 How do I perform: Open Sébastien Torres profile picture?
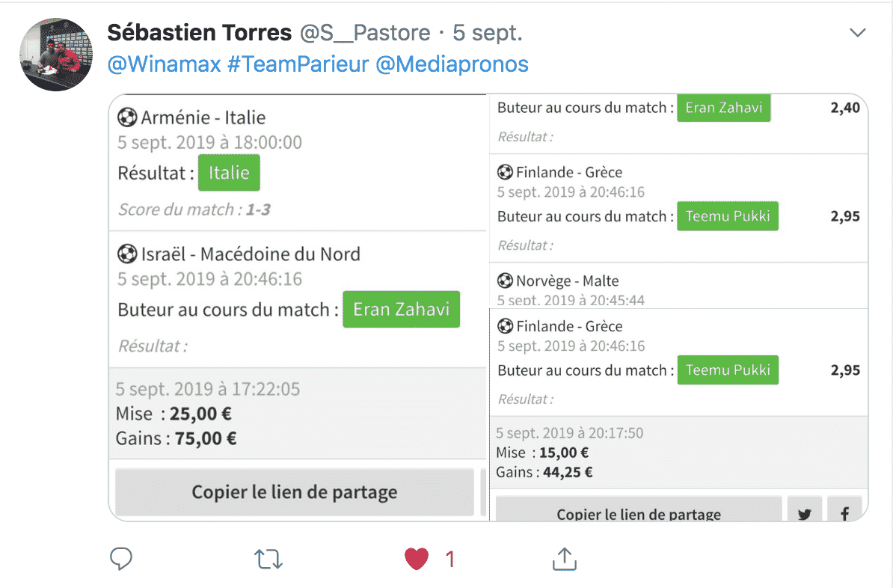pyautogui.click(x=56, y=54)
